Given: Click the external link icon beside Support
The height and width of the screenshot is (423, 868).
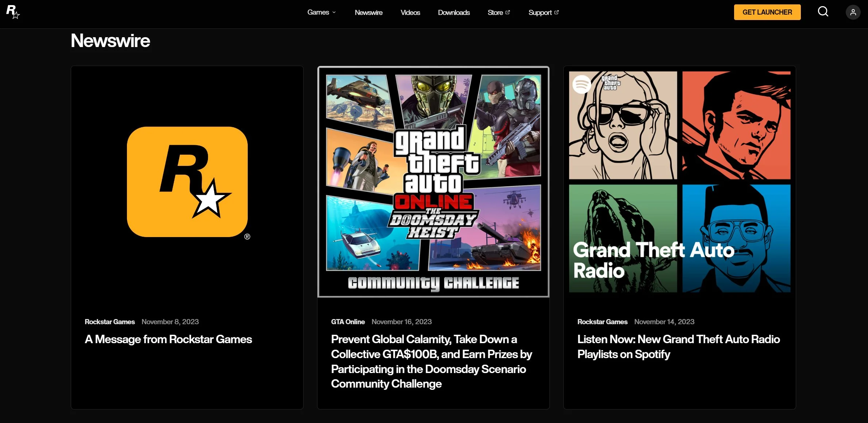Looking at the screenshot, I should coord(556,12).
